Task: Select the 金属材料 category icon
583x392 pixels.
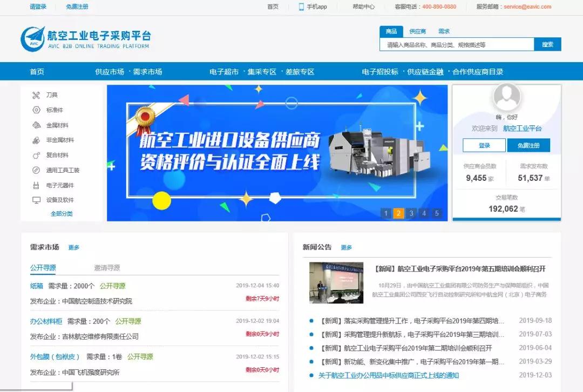Action: point(36,125)
